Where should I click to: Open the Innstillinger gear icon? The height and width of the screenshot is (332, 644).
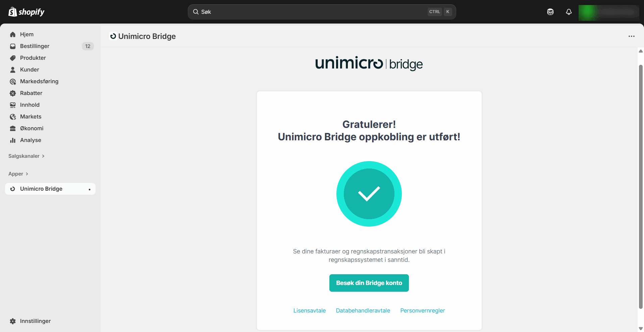(12, 321)
